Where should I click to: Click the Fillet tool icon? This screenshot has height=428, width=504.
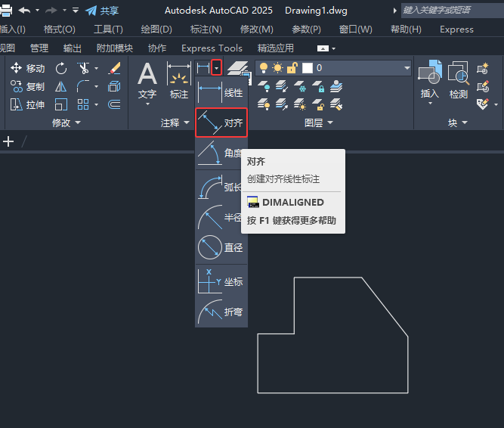(x=83, y=86)
